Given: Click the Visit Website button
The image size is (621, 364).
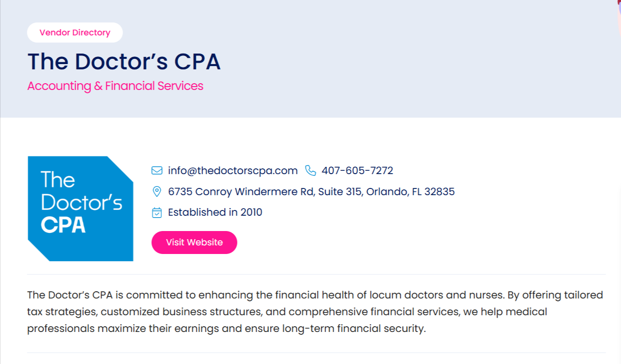Looking at the screenshot, I should coord(194,243).
